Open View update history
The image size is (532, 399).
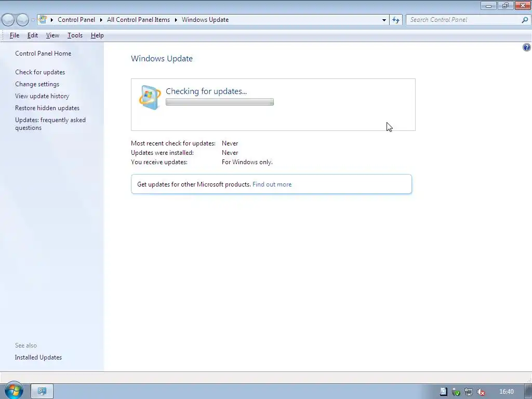point(42,96)
